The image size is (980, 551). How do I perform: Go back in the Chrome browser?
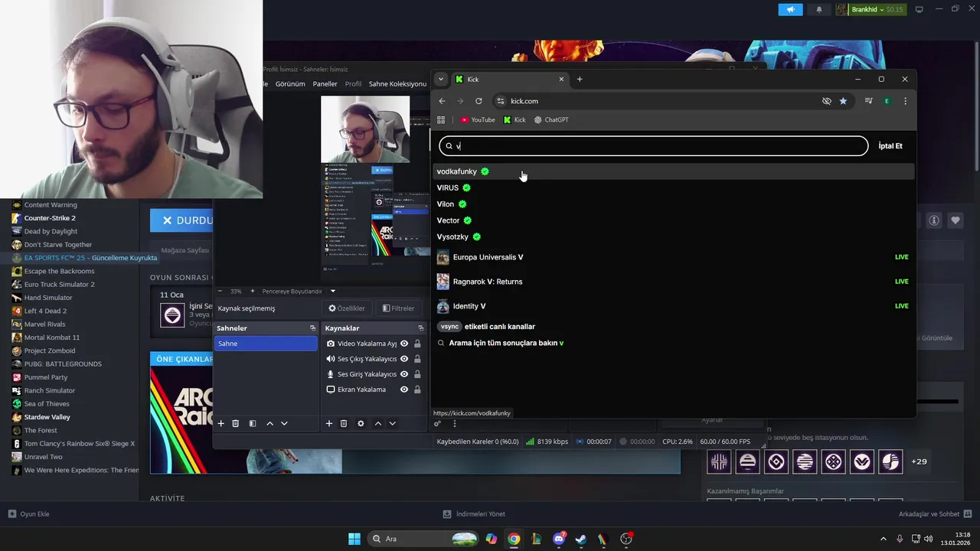pyautogui.click(x=442, y=101)
